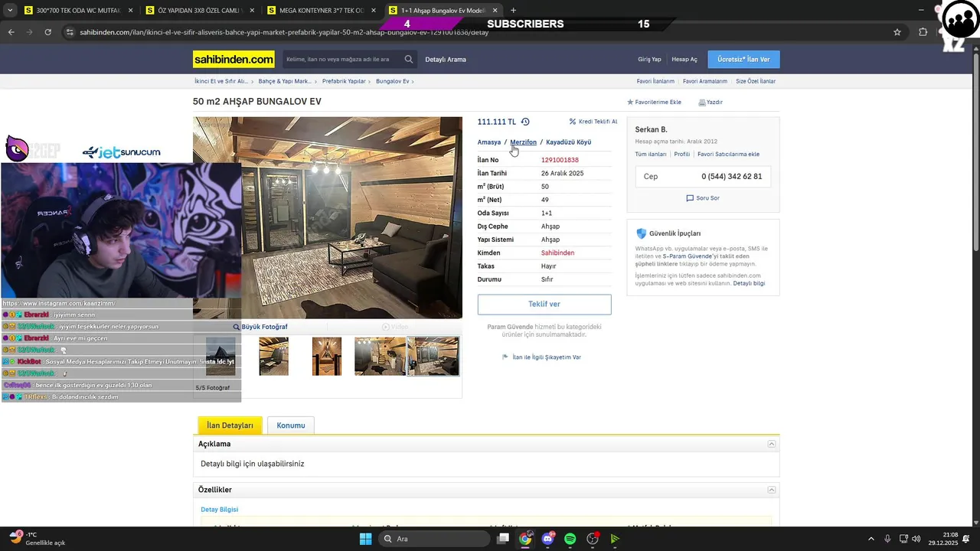Screen dimensions: 980x551
Task: Click Favori İlanlarım link
Action: tap(655, 81)
